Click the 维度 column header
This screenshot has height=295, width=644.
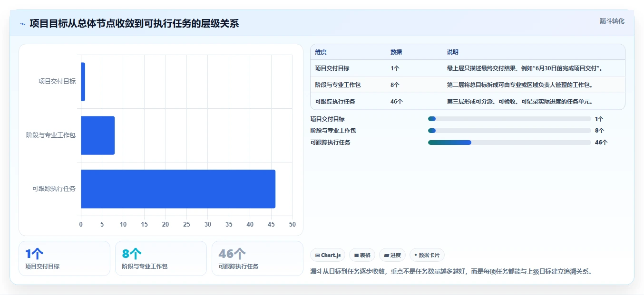point(321,52)
